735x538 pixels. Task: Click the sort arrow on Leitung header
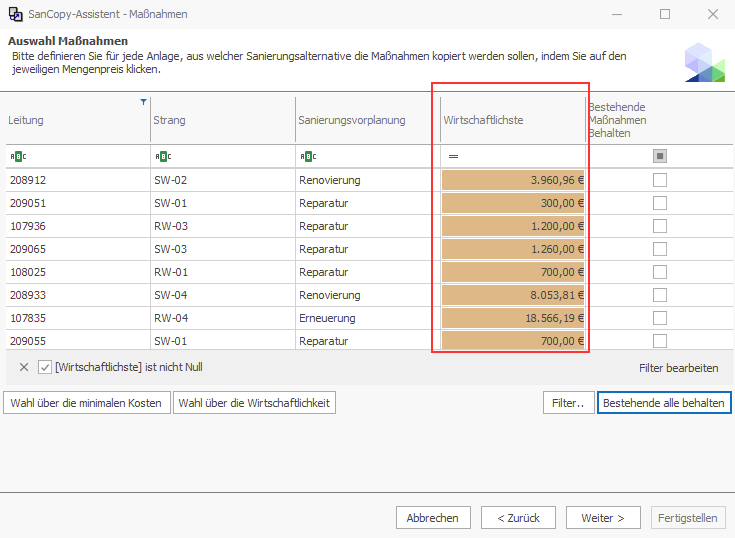tap(143, 102)
